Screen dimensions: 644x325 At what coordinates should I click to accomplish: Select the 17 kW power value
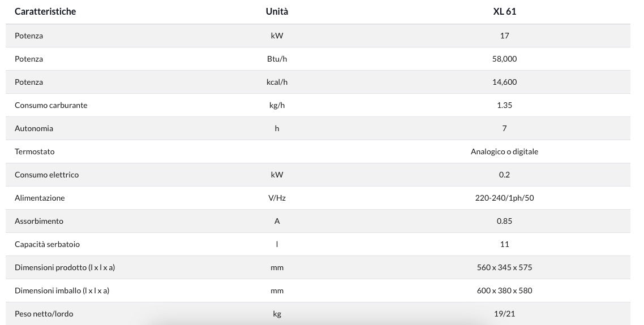[x=504, y=36]
